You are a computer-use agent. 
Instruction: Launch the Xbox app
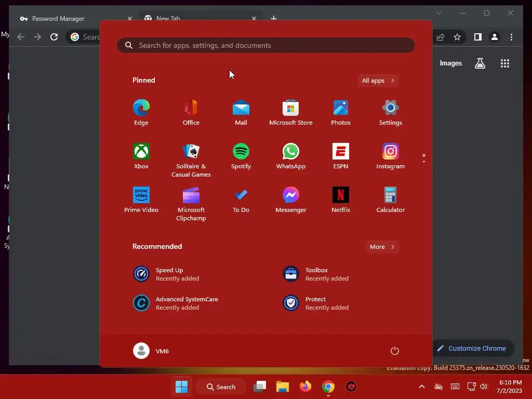pyautogui.click(x=141, y=156)
